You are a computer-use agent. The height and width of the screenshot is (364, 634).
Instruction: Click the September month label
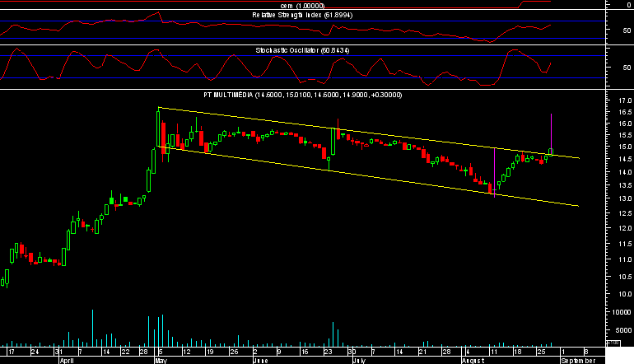click(578, 361)
